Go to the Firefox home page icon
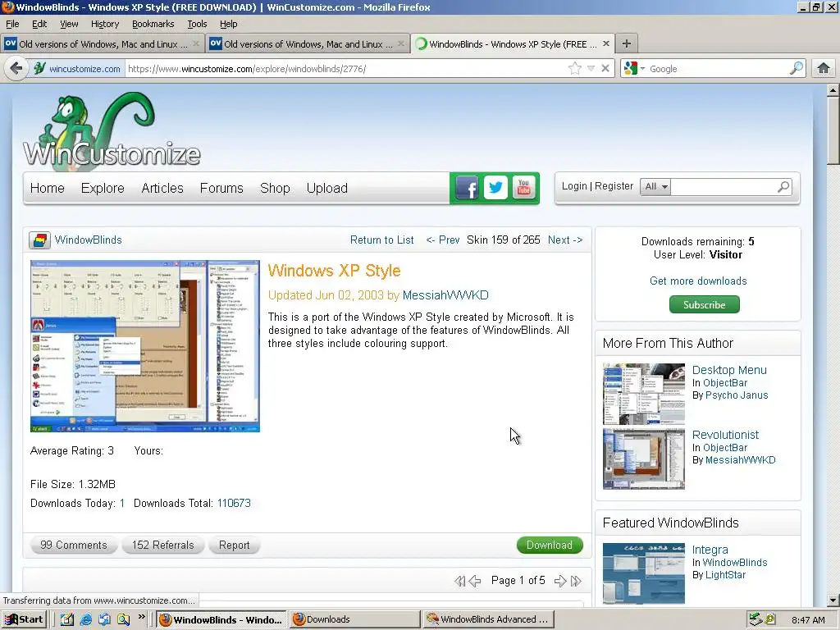840x630 pixels. tap(824, 69)
